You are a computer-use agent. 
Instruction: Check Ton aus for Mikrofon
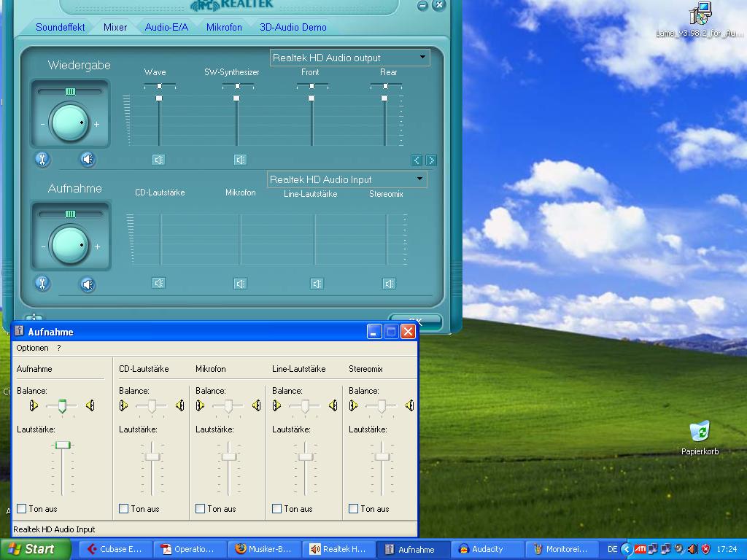200,508
